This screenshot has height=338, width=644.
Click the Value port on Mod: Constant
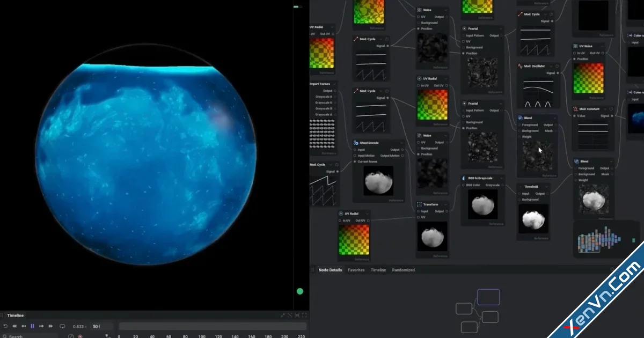point(574,116)
